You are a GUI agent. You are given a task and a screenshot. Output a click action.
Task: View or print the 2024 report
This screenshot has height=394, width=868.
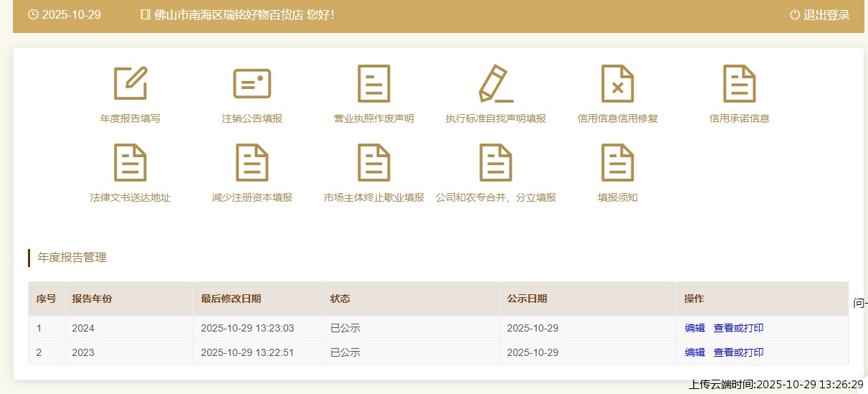click(738, 329)
